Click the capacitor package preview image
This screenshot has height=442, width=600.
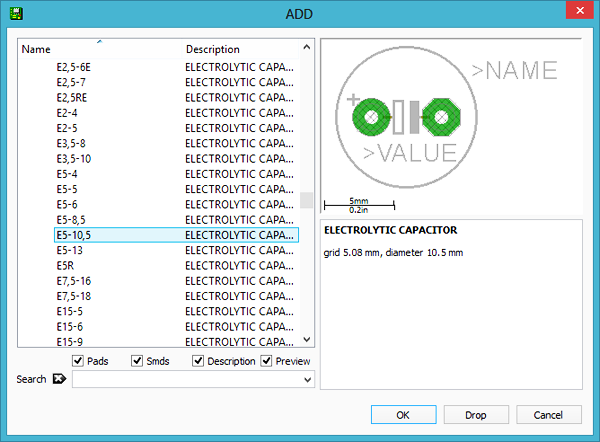(x=452, y=126)
